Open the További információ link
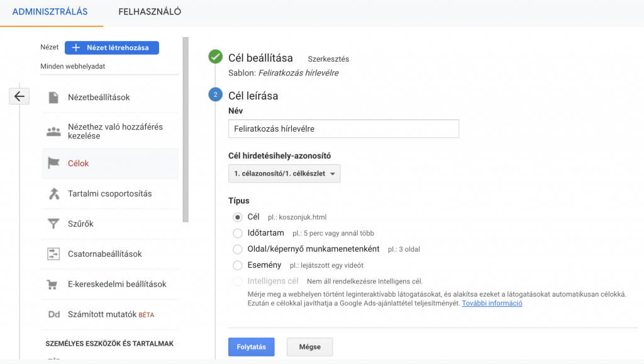 492,303
